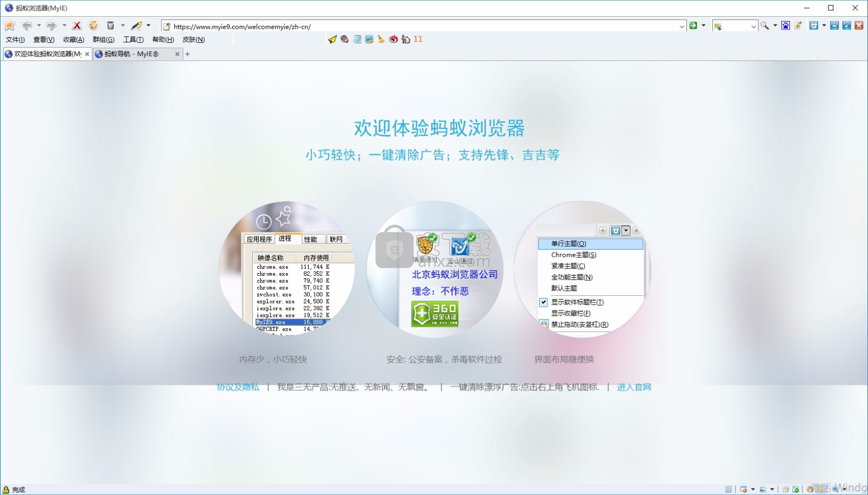This screenshot has width=868, height=495.
Task: Go back with the left arrow icon
Action: 27,26
